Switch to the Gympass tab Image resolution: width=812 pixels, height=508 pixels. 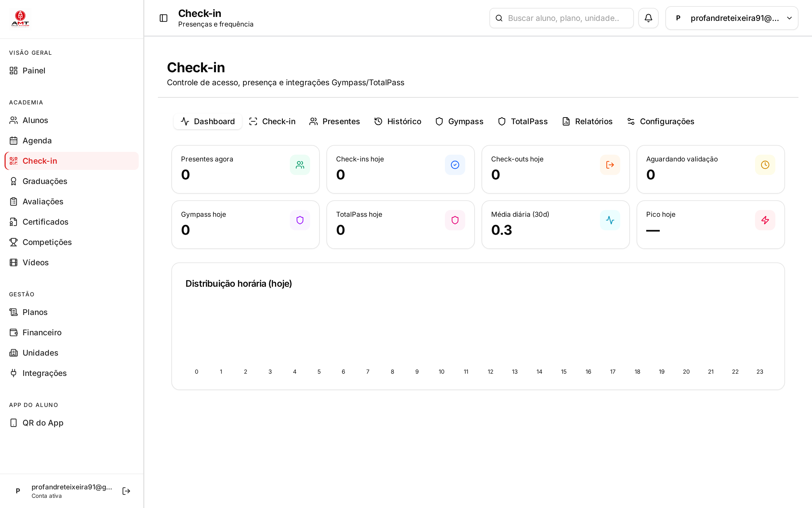[459, 121]
